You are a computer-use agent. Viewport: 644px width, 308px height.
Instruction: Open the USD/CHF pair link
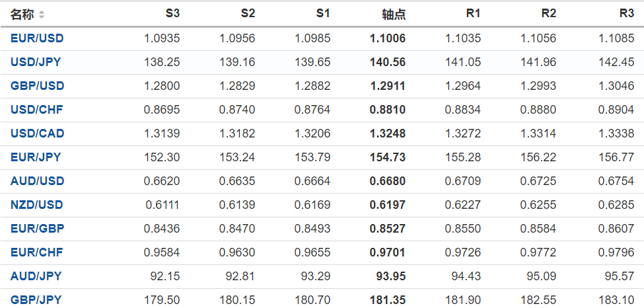[37, 110]
